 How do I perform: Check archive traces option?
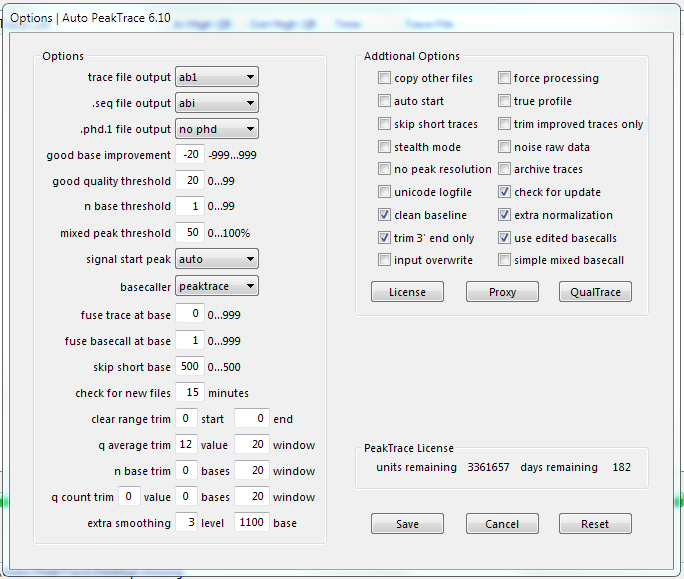504,169
